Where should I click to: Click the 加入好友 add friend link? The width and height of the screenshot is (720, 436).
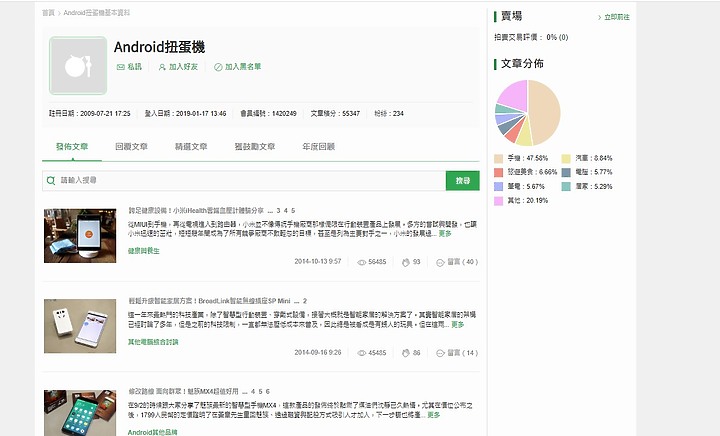pos(183,67)
